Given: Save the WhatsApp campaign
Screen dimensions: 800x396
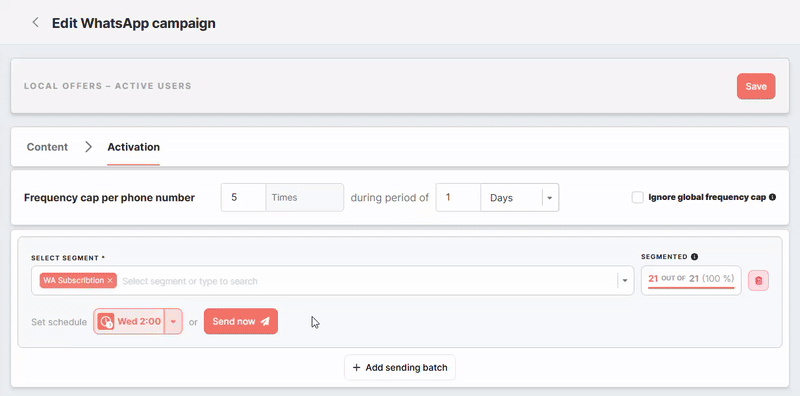Looking at the screenshot, I should 756,86.
